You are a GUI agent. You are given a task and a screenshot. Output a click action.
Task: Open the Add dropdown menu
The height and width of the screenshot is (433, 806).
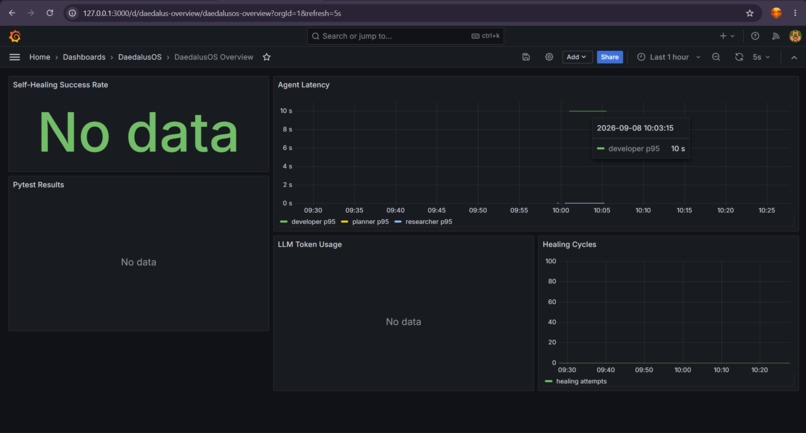coord(577,57)
